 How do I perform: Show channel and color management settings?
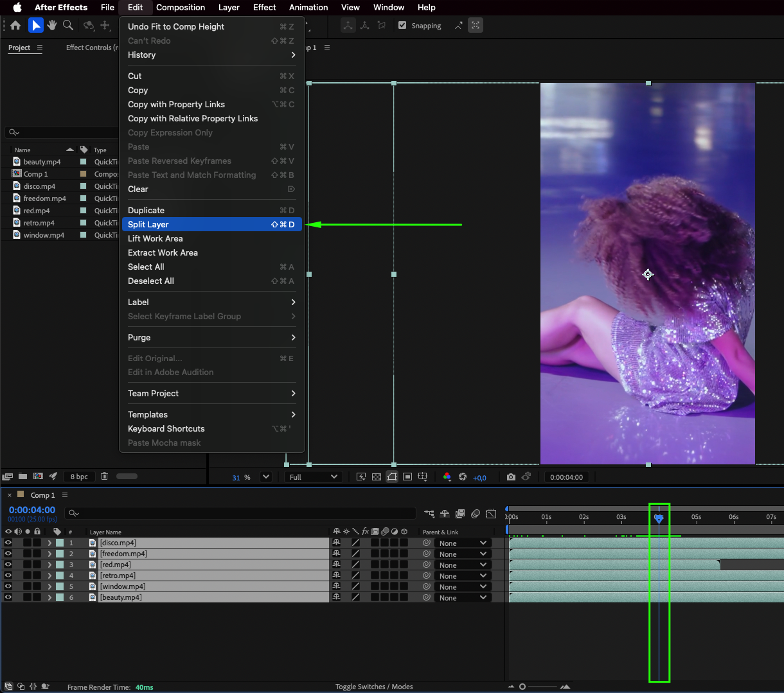click(447, 477)
